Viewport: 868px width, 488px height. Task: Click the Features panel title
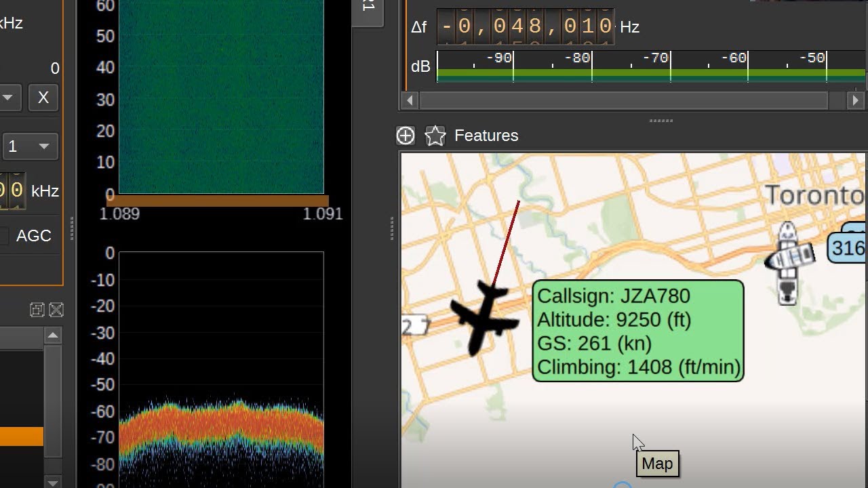point(486,136)
